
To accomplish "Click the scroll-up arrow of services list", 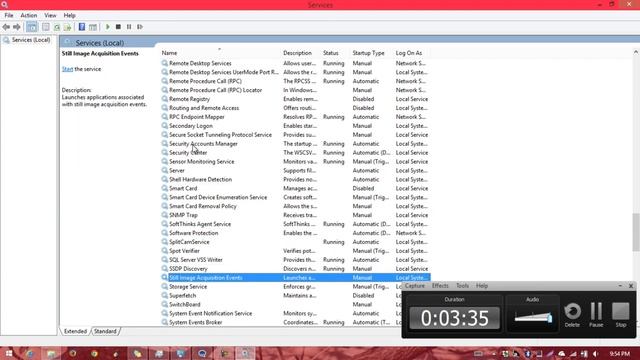I will 636,52.
